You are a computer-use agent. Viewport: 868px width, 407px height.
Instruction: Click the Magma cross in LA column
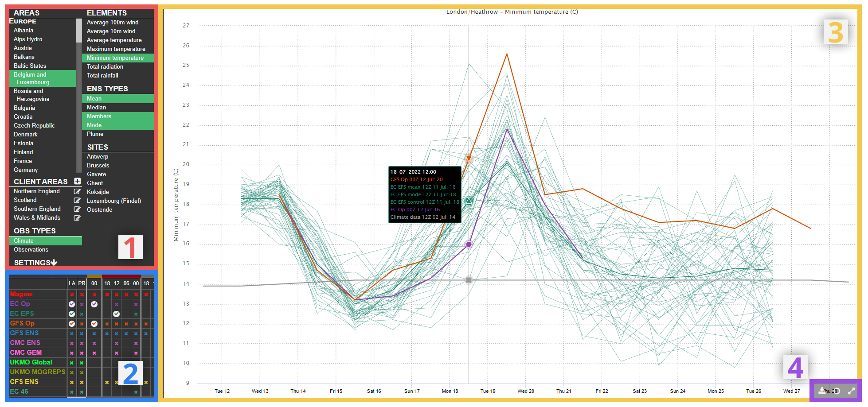coord(72,295)
